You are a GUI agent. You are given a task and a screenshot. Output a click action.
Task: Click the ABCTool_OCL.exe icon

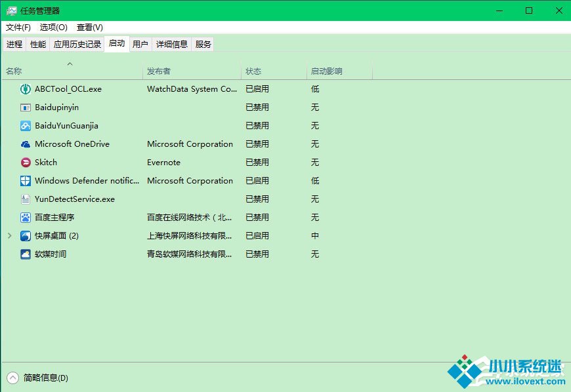(25, 89)
